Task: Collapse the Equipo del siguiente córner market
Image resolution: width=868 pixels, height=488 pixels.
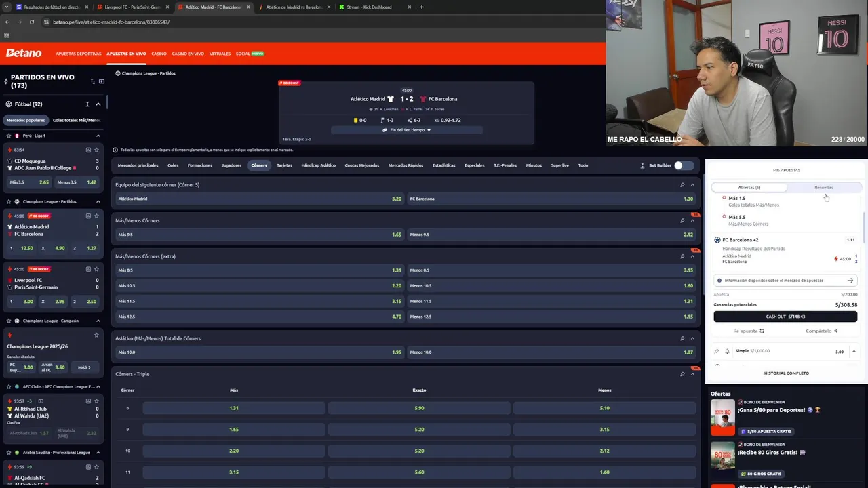Action: tap(692, 184)
